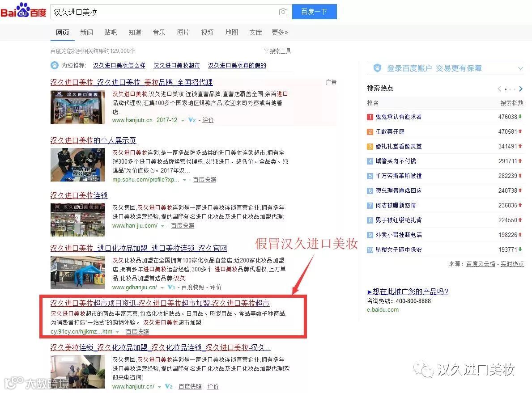Screen dimensions: 532x393
Task: Open suggestion 汉久进口美妆超市
Action: (x=176, y=65)
